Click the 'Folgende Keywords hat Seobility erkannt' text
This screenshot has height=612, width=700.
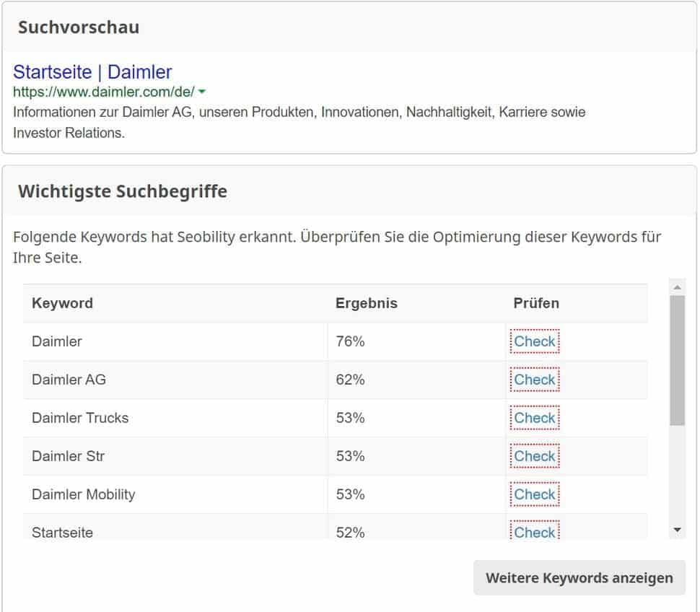pos(337,247)
